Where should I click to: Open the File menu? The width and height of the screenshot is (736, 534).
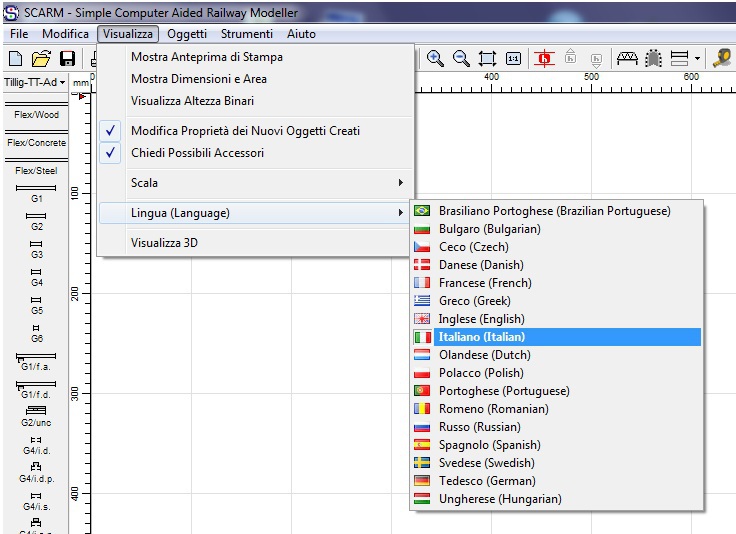click(19, 34)
